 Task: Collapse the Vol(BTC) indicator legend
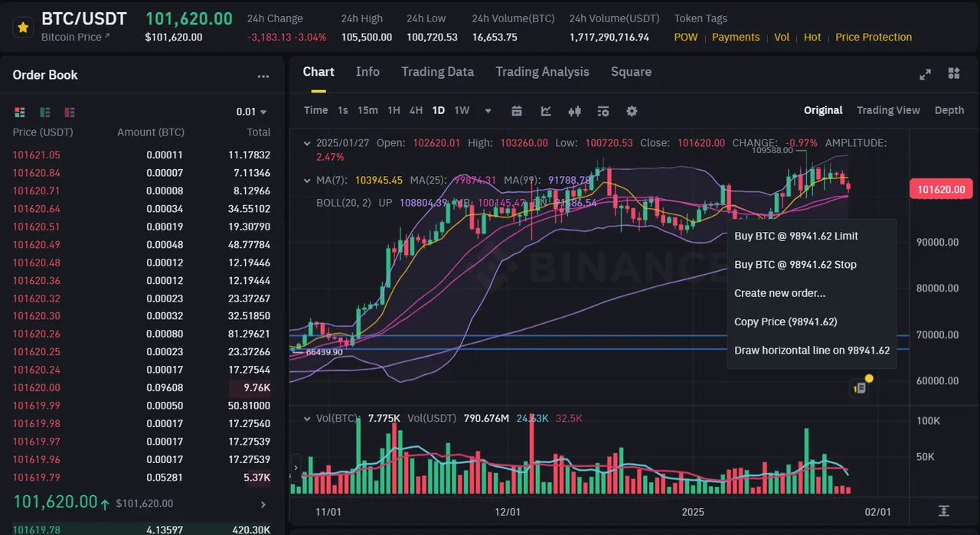pyautogui.click(x=308, y=419)
